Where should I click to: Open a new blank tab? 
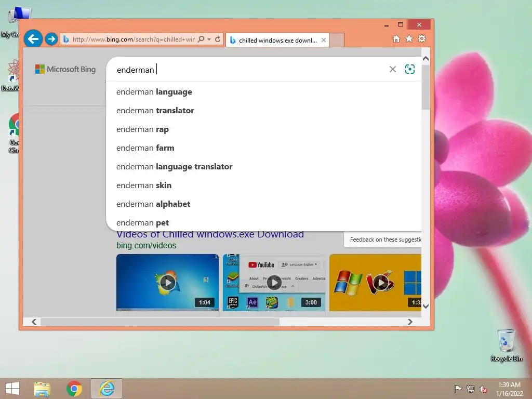[x=337, y=40]
